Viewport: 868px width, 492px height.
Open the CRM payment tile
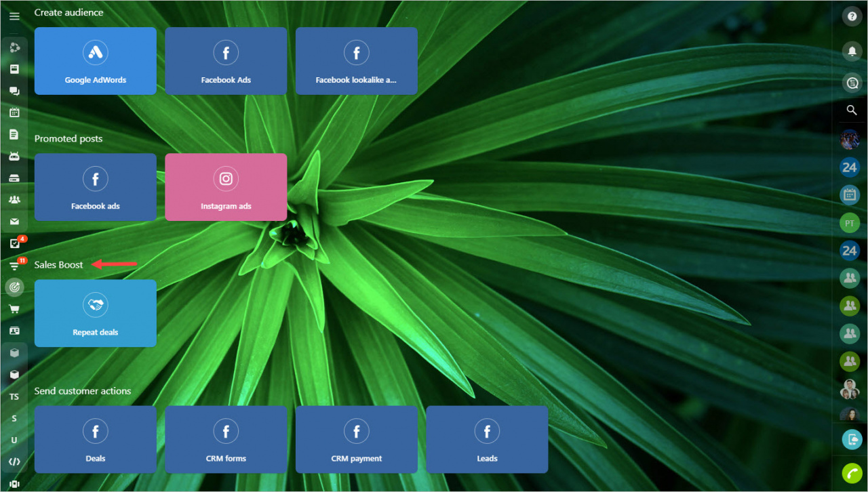[356, 439]
